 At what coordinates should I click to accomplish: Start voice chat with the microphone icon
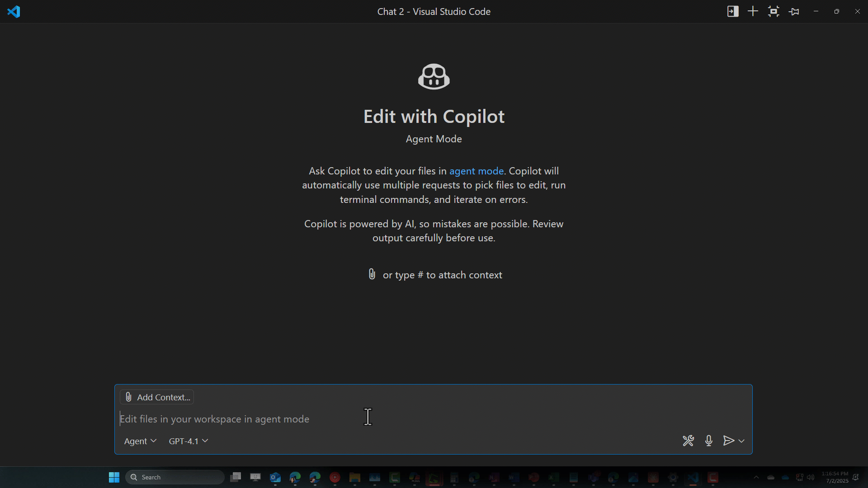click(708, 441)
